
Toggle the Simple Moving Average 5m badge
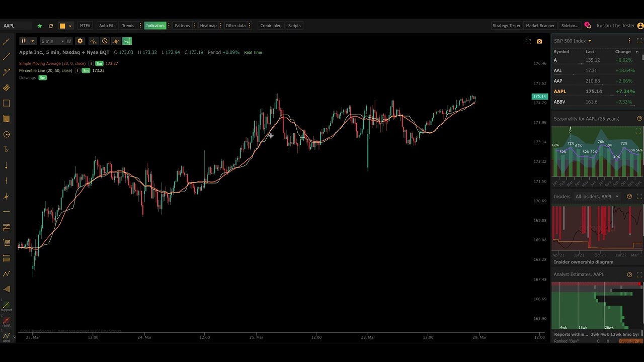(x=99, y=63)
